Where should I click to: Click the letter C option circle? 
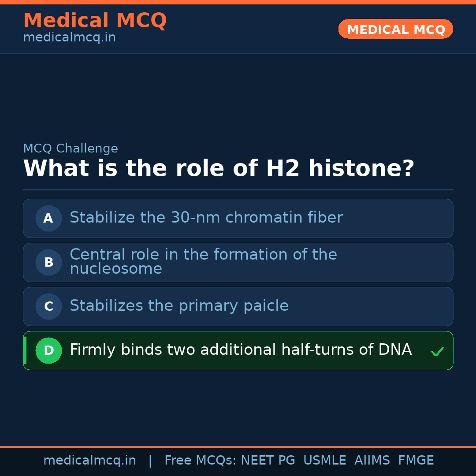tap(48, 306)
